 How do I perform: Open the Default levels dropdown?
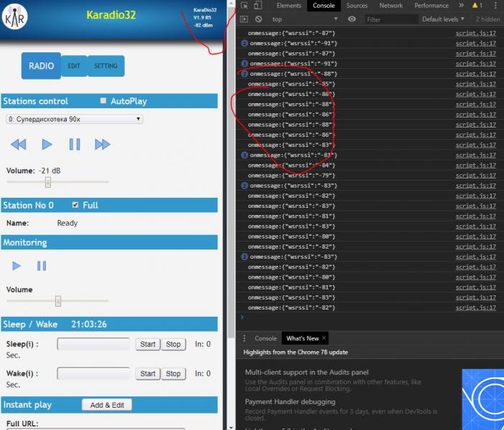point(443,19)
